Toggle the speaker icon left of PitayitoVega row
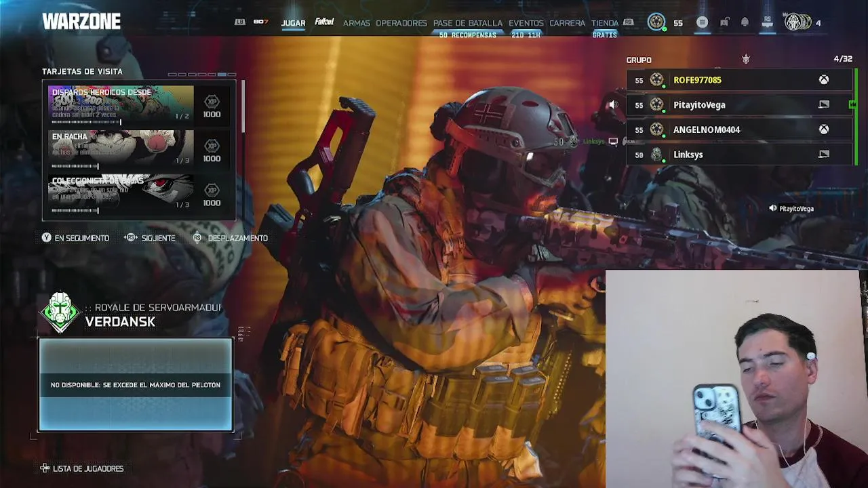Viewport: 868px width, 488px height. pyautogui.click(x=613, y=105)
